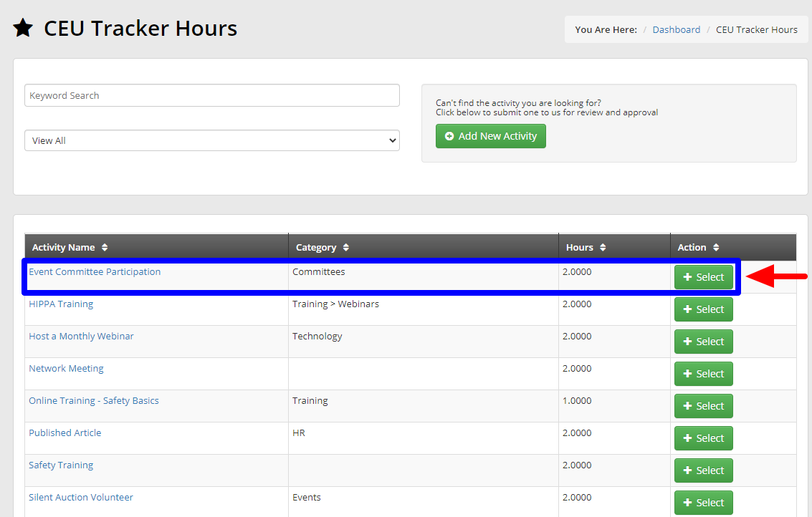Viewport: 812px width, 517px height.
Task: Sort table by Hours arrows
Action: coord(603,247)
